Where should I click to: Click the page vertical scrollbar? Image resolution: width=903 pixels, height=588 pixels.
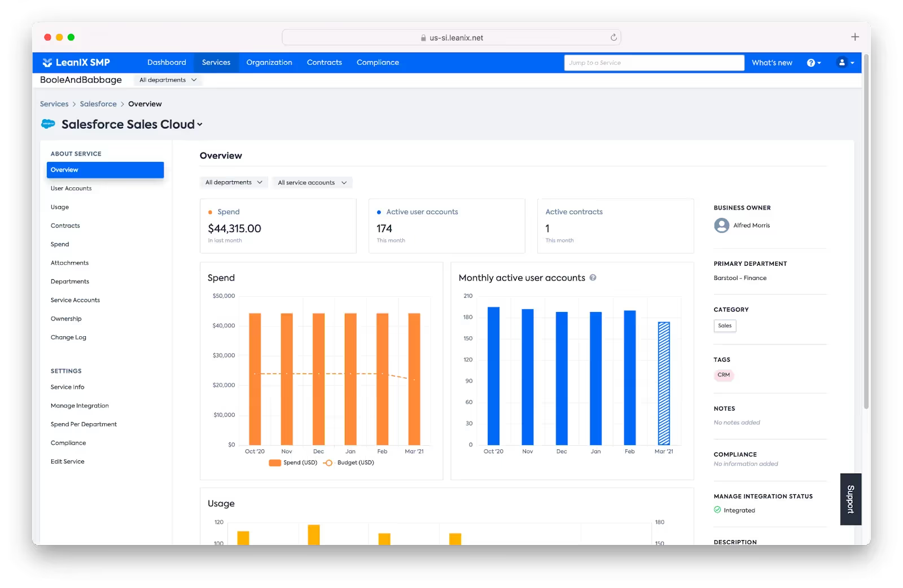(x=866, y=231)
